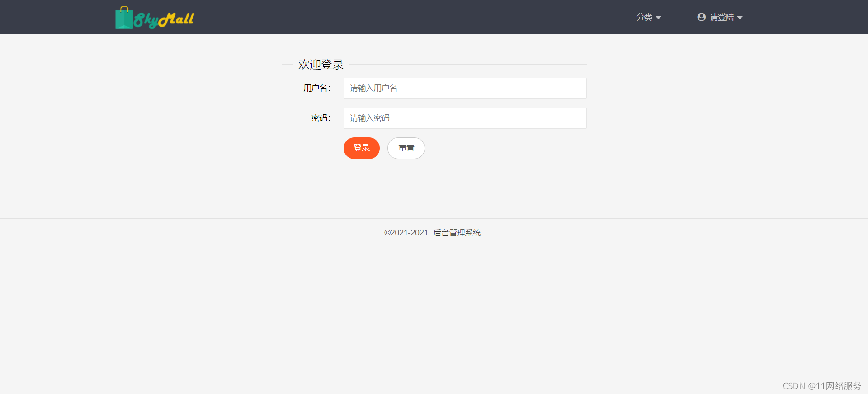Click the 重置 reset button

(x=406, y=148)
